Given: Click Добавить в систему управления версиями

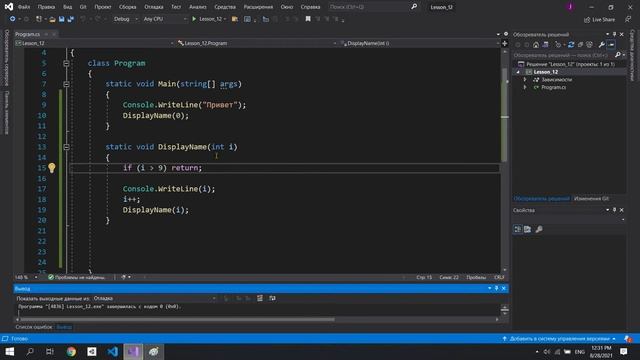Looking at the screenshot, I should click(x=560, y=339).
